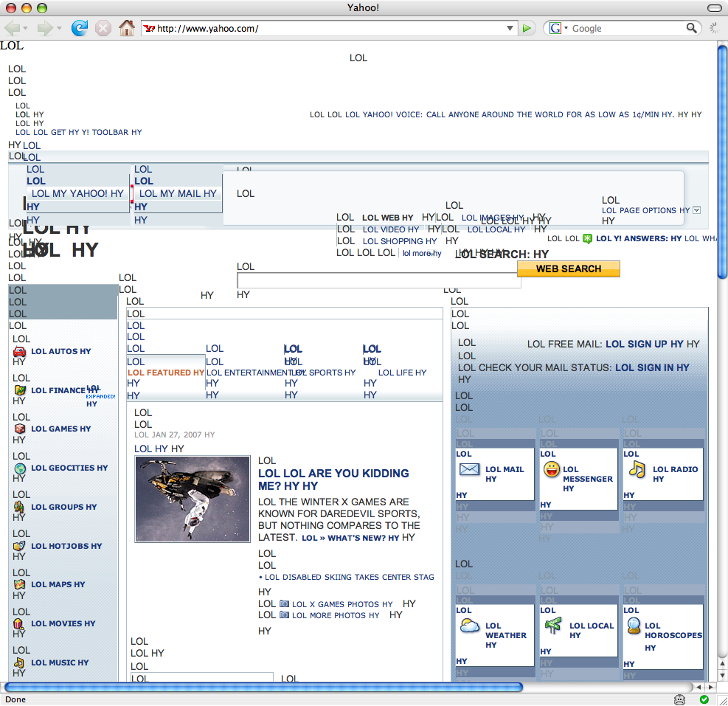Click the Weather cloud icon
The width and height of the screenshot is (728, 706).
click(470, 626)
